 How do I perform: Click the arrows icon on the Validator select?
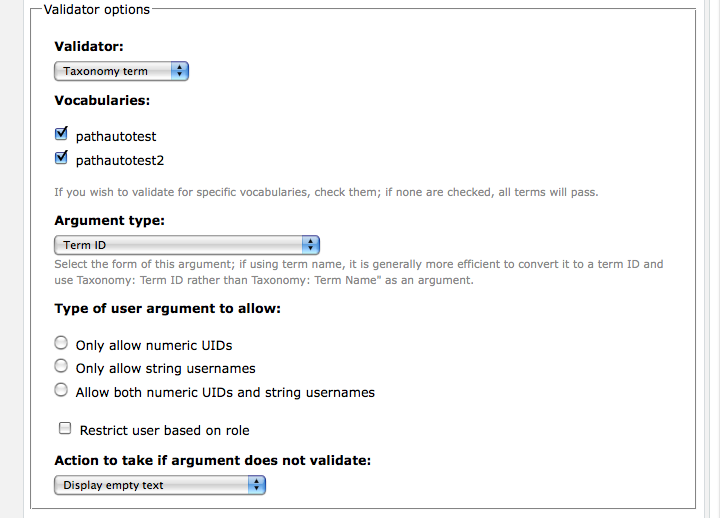[180, 71]
